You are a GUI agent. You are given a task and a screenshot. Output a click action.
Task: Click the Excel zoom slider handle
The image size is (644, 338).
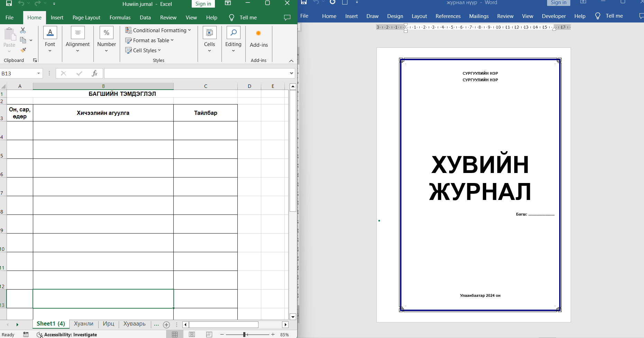pos(244,334)
